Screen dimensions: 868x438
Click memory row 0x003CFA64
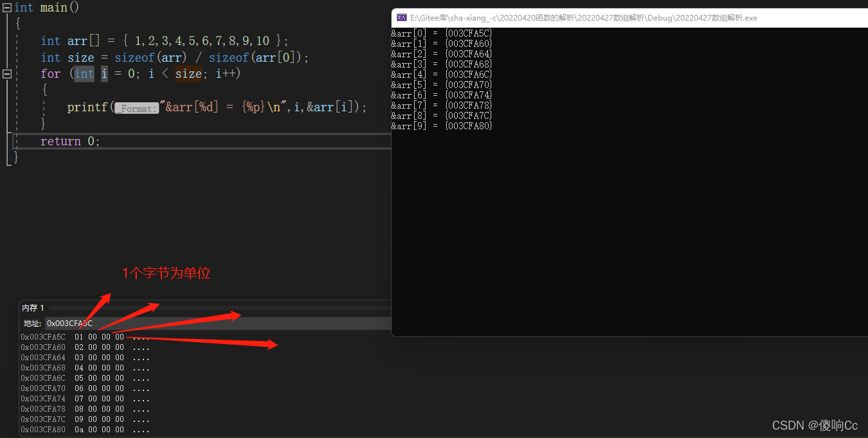(x=85, y=358)
